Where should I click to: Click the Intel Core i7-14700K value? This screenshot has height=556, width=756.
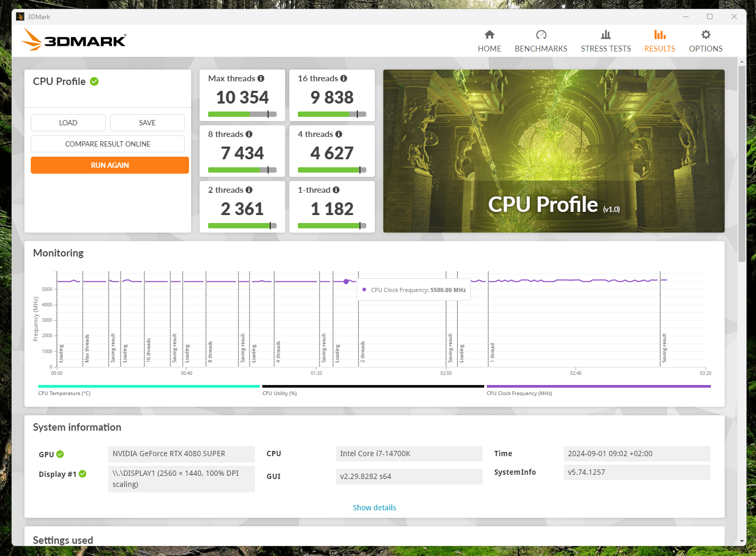(x=409, y=454)
